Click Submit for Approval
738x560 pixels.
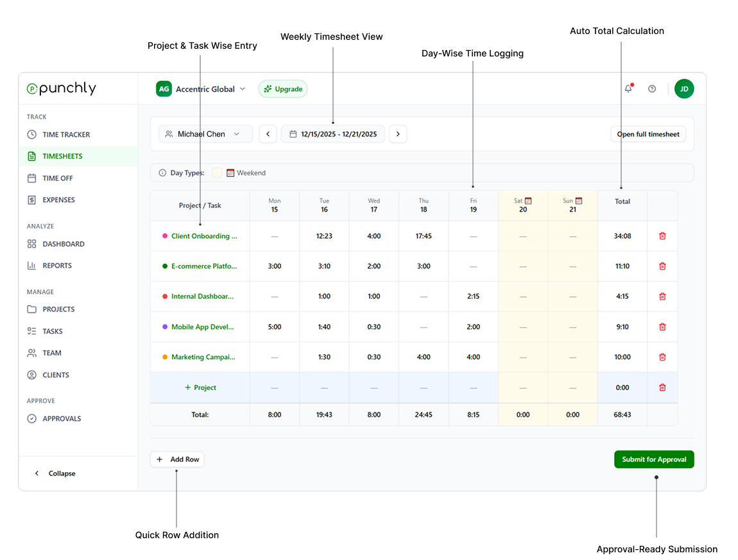pos(654,459)
